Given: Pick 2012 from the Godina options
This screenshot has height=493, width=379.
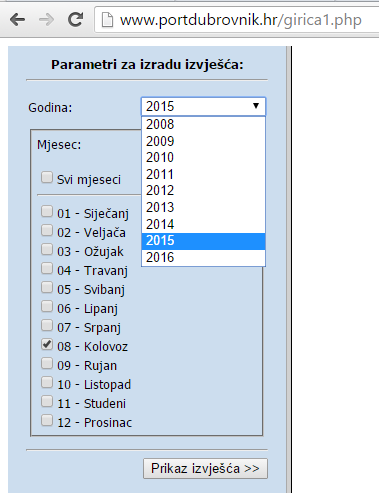Looking at the screenshot, I should click(203, 191).
